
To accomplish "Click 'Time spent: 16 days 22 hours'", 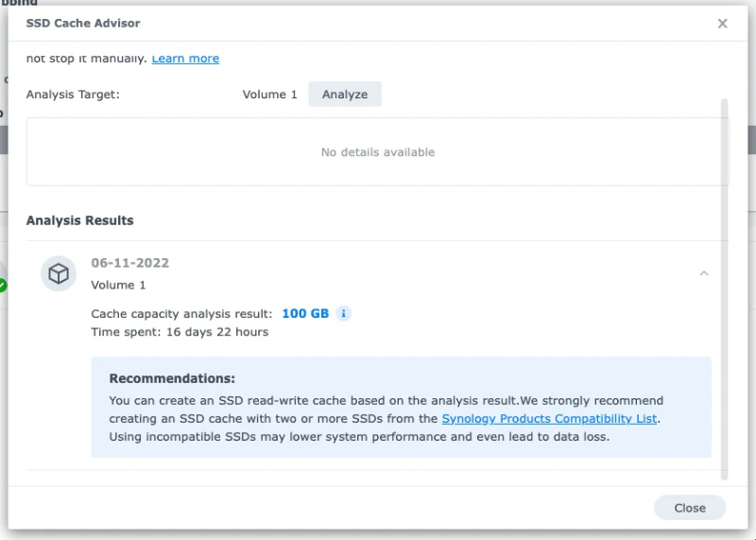I will point(180,332).
